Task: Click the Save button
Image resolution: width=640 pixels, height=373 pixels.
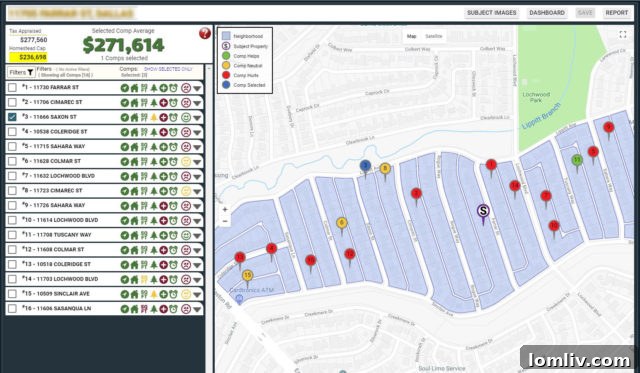Action: pos(585,13)
